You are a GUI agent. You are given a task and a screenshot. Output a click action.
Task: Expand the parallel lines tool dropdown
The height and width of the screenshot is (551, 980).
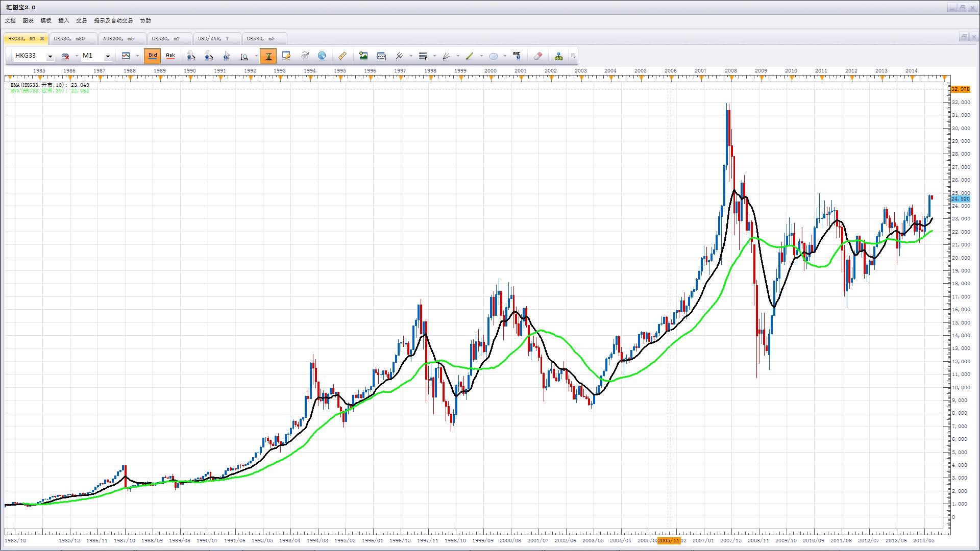(x=411, y=56)
